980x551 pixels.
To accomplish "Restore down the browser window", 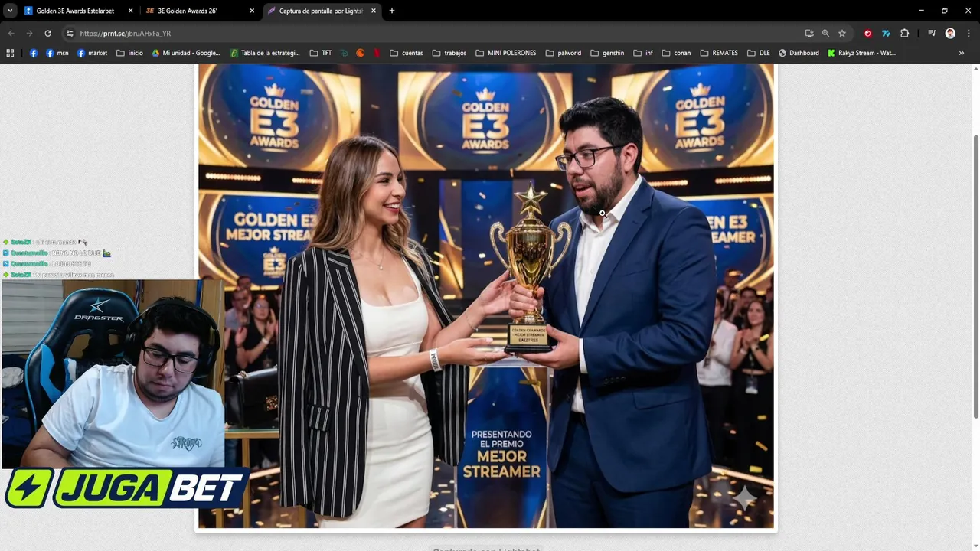I will (944, 11).
